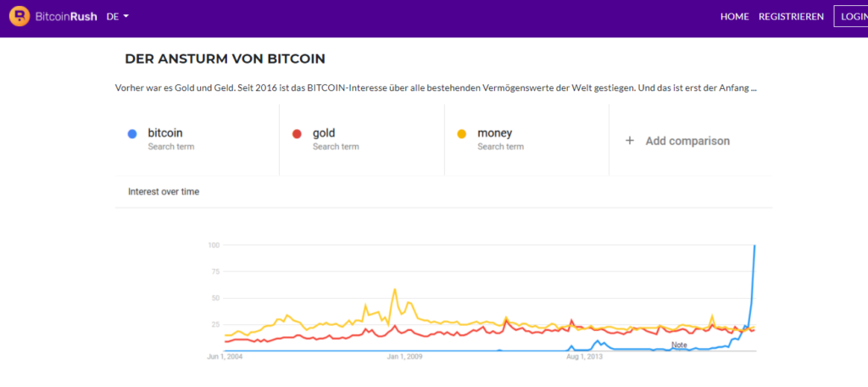The image size is (868, 387).
Task: Open the REGISTRIEREN page
Action: (x=791, y=16)
